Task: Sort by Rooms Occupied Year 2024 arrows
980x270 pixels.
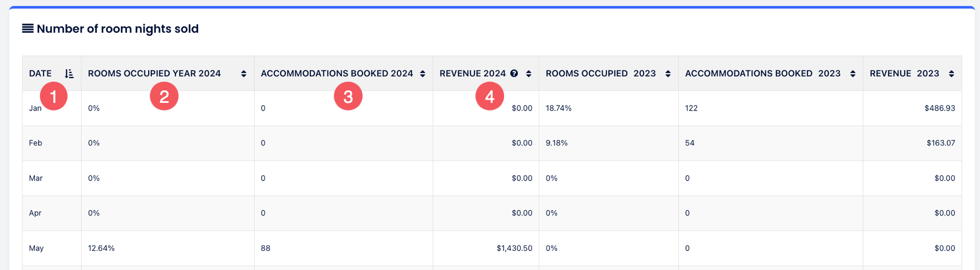Action: coord(243,73)
